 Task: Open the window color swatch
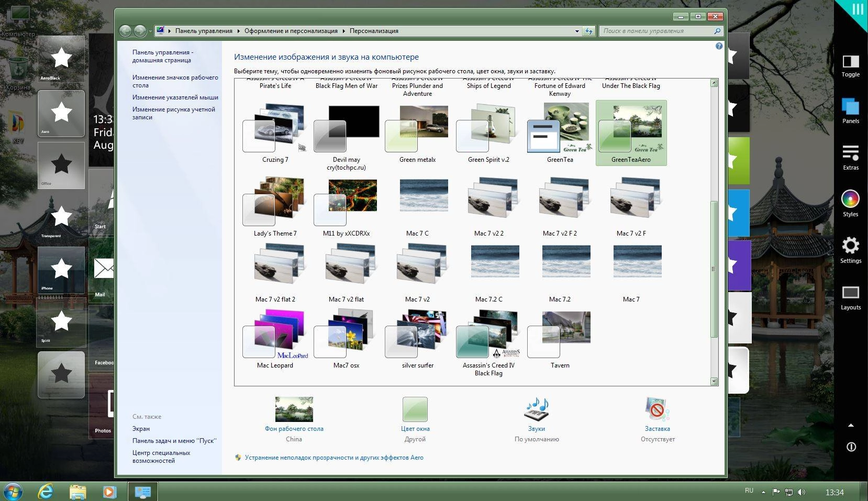tap(415, 409)
